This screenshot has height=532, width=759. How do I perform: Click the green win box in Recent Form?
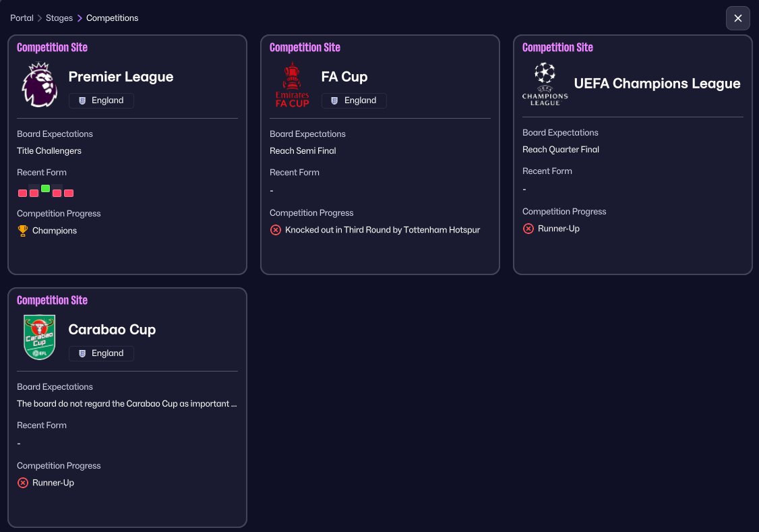pos(45,189)
